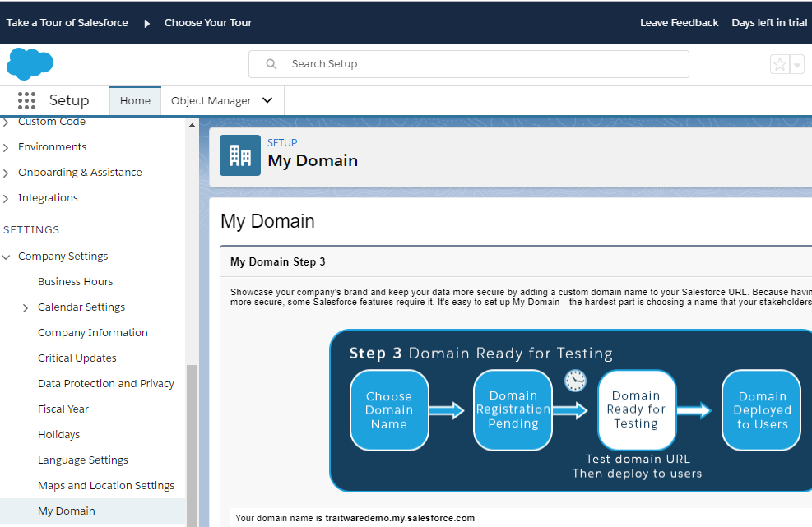Collapse the Company Settings section
Viewport: 812px width, 527px height.
pyautogui.click(x=6, y=257)
